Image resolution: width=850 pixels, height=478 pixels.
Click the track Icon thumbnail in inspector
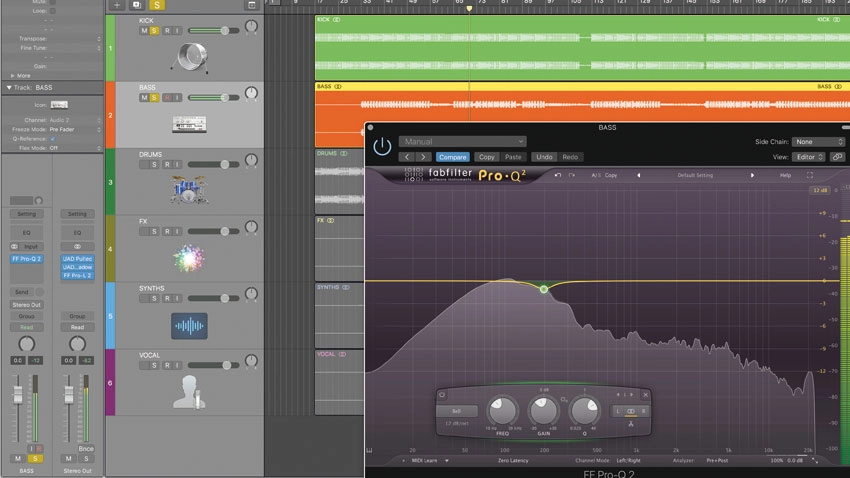point(59,105)
